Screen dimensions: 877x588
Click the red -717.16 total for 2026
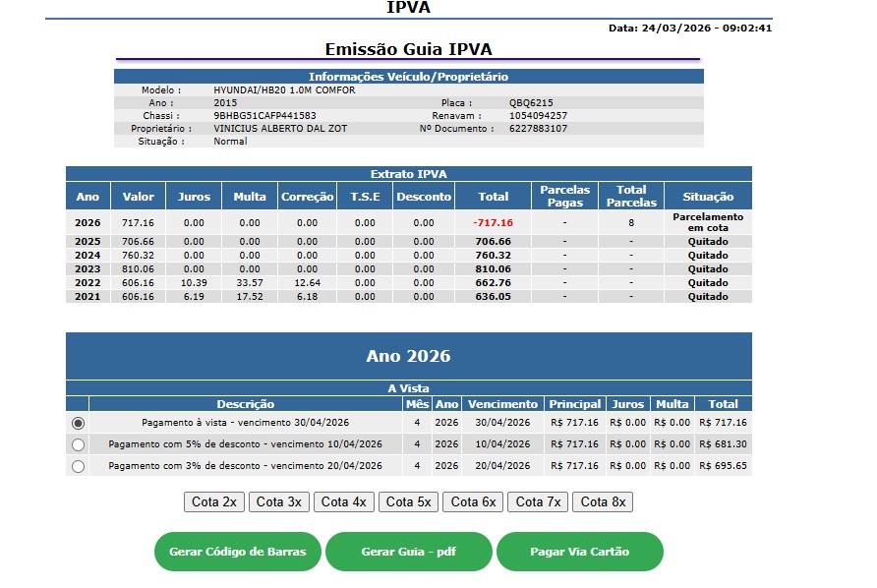click(x=493, y=222)
